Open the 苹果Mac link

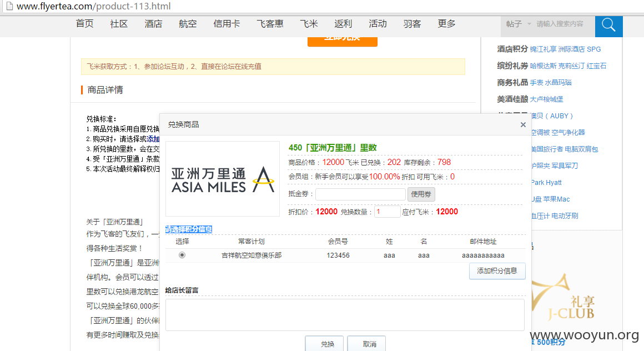pyautogui.click(x=556, y=199)
